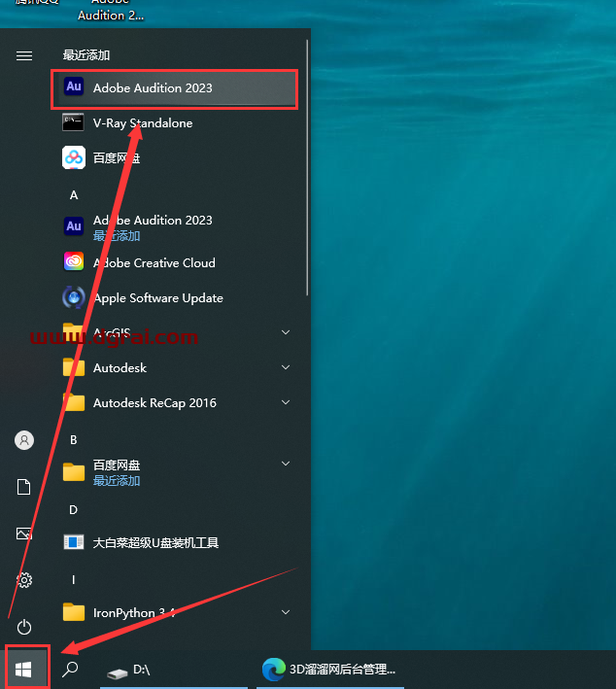This screenshot has height=689, width=616.
Task: Click the hamburger expand menu icon
Action: 24,55
